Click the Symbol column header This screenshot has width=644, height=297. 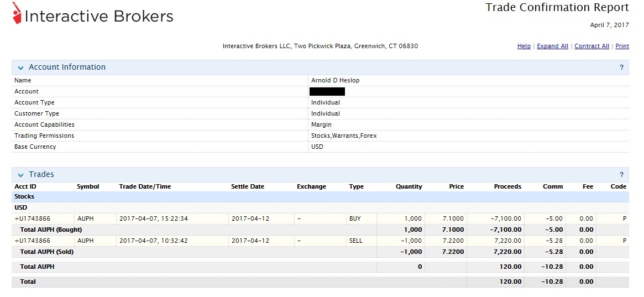coord(88,186)
